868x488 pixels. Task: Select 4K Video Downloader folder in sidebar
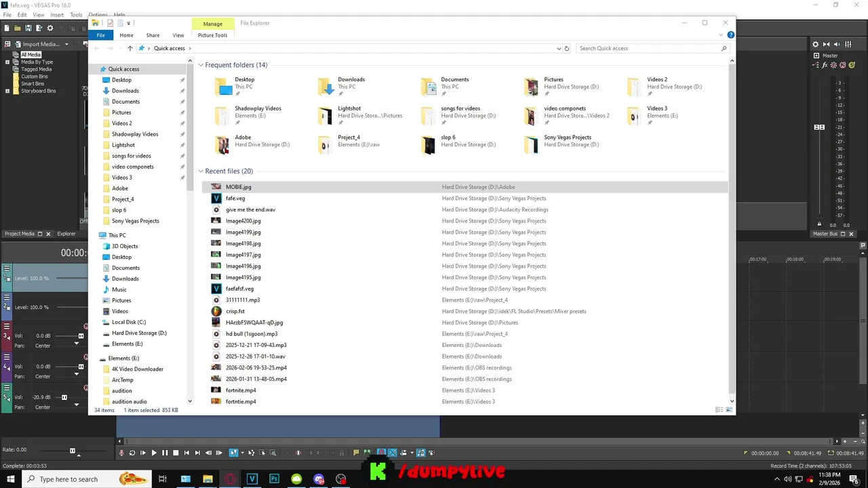(x=138, y=369)
